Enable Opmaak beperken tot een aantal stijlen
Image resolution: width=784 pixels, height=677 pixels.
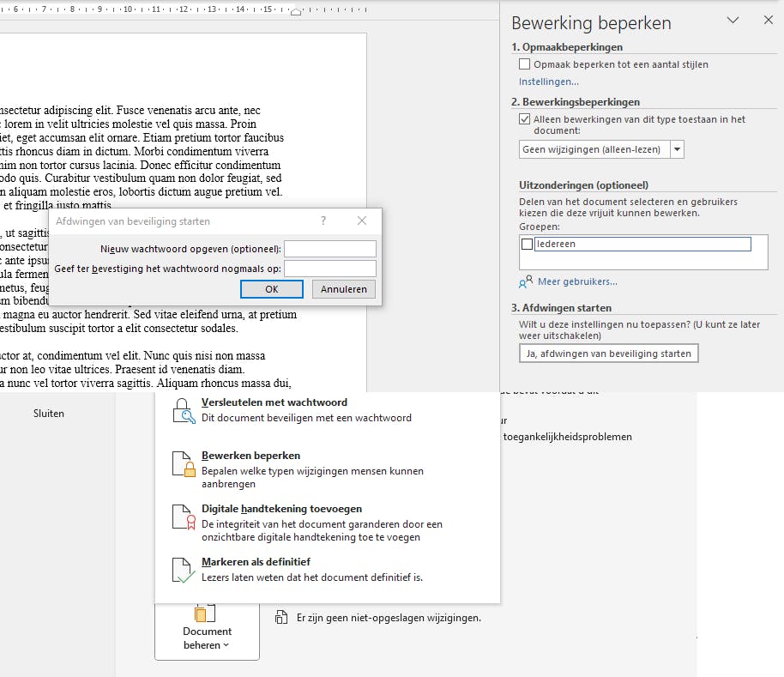click(x=524, y=64)
